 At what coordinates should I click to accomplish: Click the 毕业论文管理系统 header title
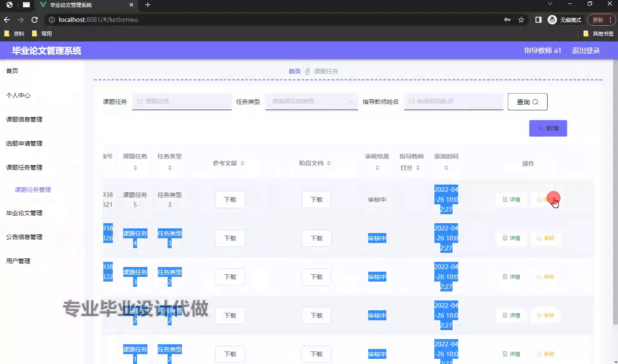point(46,51)
